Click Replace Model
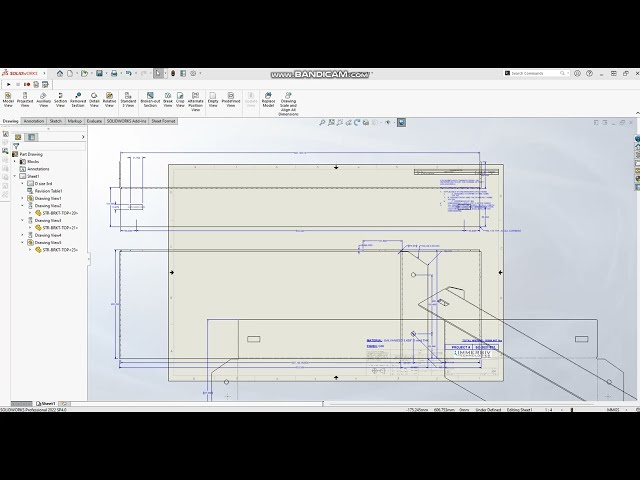The height and width of the screenshot is (480, 640). click(x=268, y=100)
